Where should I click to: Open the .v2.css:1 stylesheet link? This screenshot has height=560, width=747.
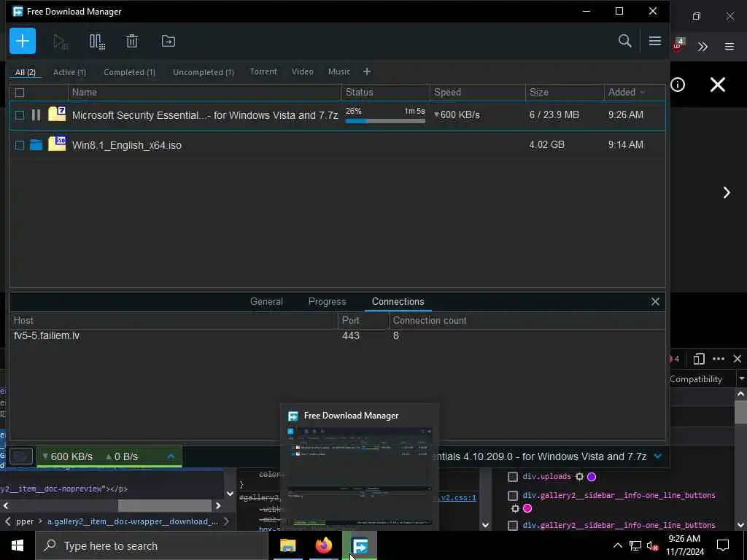click(x=457, y=497)
